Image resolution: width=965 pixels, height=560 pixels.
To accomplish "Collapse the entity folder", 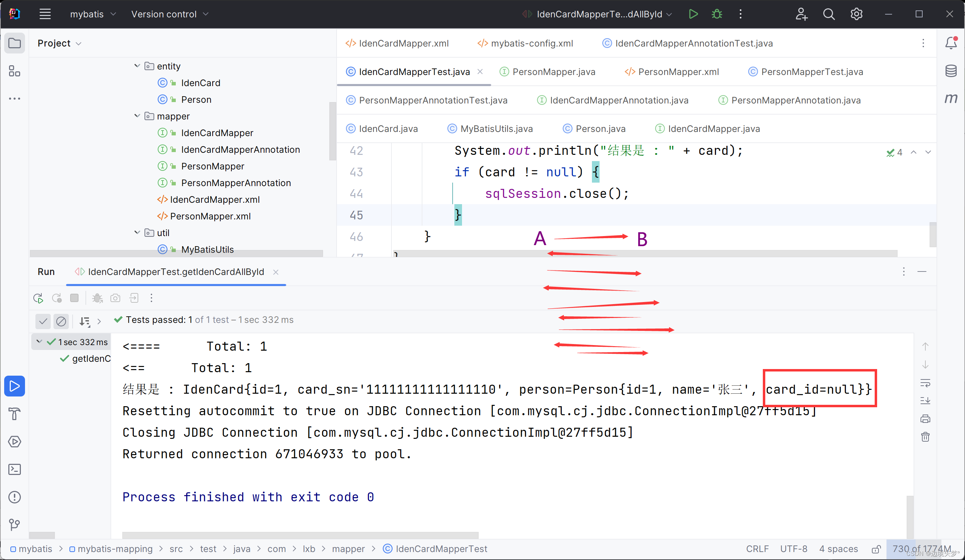I will point(137,66).
